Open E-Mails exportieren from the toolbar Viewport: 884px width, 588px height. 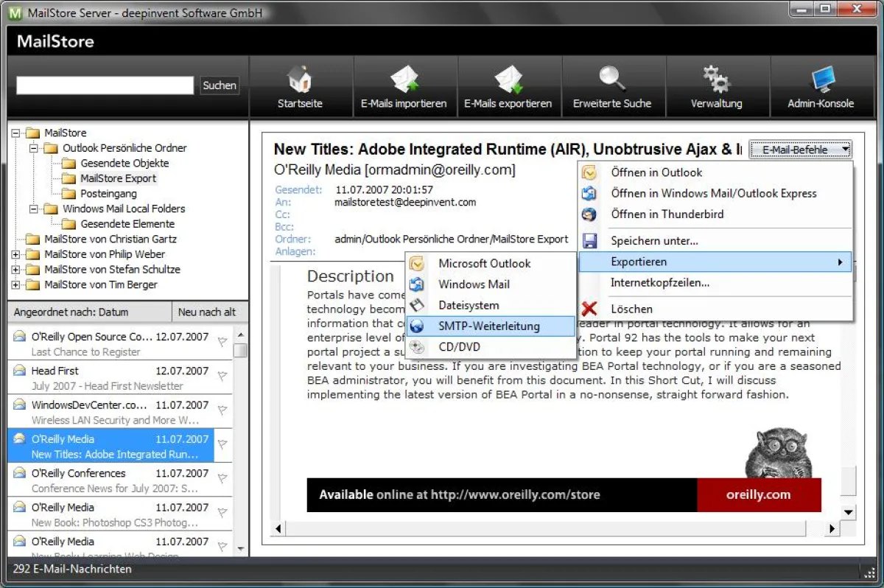click(509, 85)
